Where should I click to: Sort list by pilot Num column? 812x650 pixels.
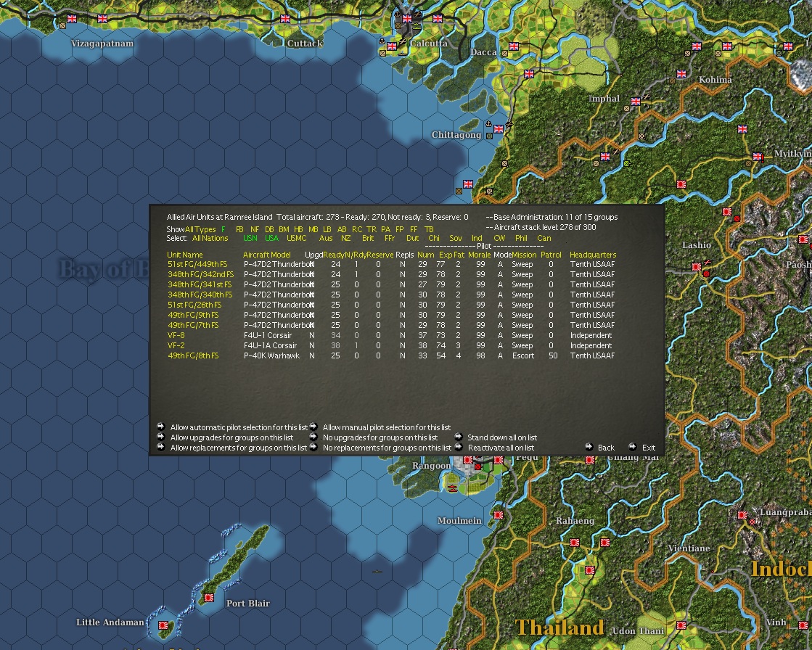[x=426, y=255]
